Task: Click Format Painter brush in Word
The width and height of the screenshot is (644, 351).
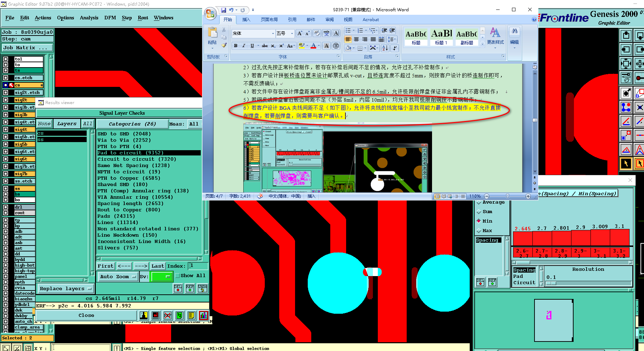Action: (x=224, y=45)
